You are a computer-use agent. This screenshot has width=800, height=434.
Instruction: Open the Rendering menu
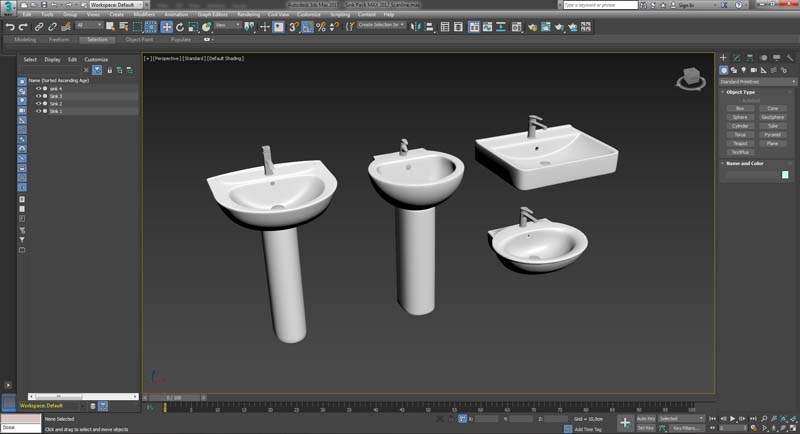[x=246, y=15]
